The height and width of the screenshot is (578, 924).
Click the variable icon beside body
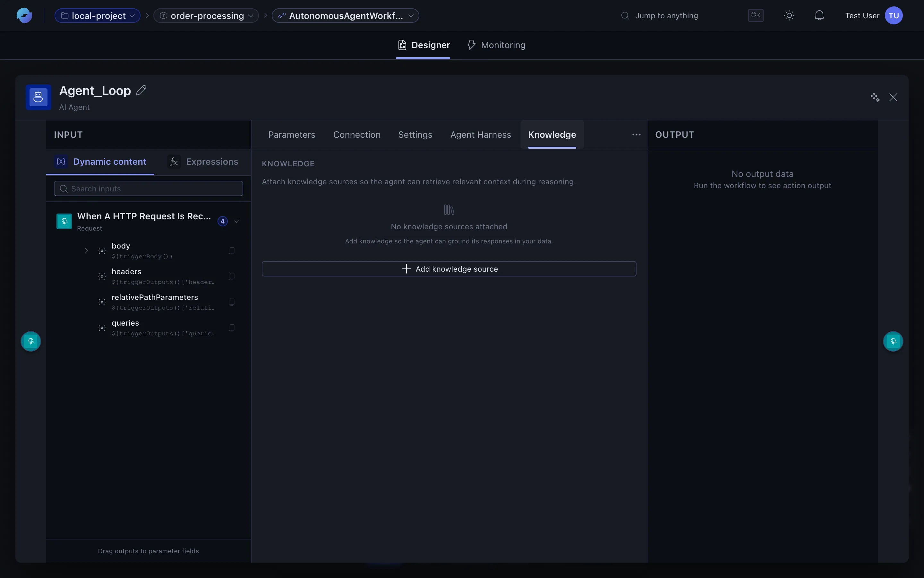point(102,251)
